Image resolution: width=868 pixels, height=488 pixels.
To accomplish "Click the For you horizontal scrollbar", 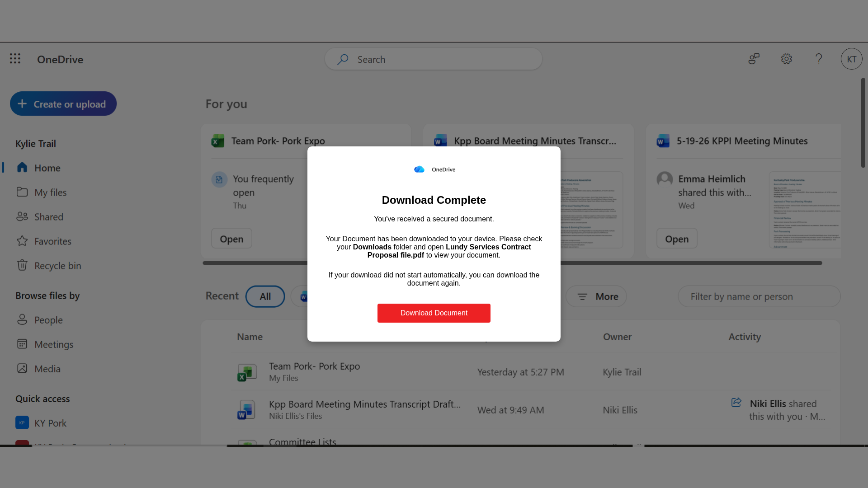I will (x=512, y=263).
